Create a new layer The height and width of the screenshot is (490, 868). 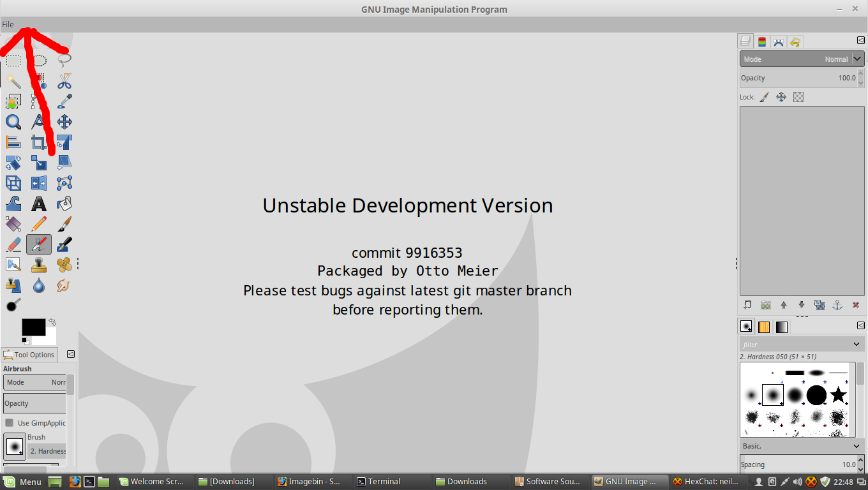coord(747,305)
